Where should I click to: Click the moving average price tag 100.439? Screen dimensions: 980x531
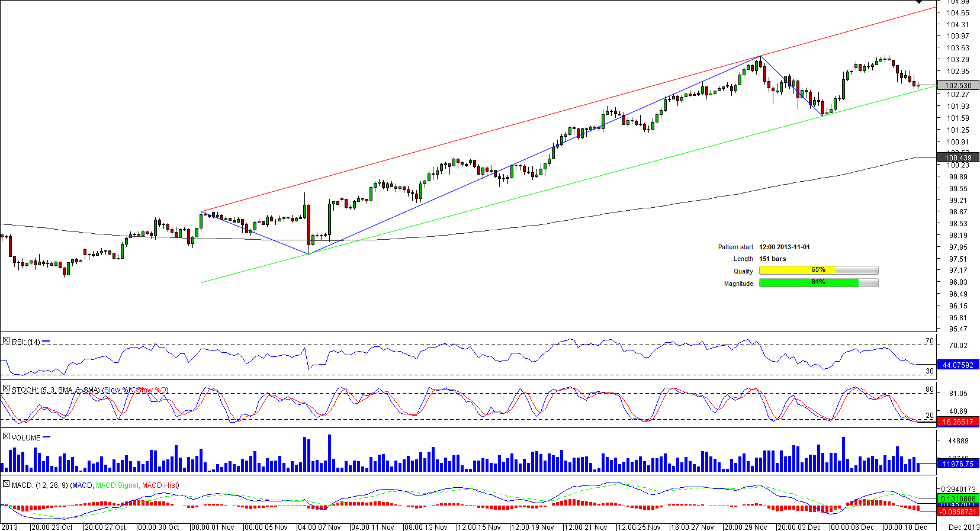tap(958, 157)
